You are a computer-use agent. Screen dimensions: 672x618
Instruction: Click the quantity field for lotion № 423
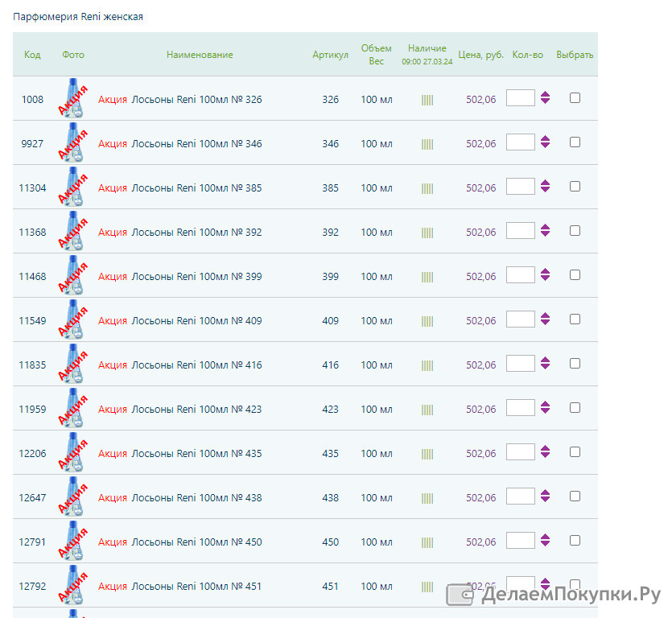pos(520,407)
